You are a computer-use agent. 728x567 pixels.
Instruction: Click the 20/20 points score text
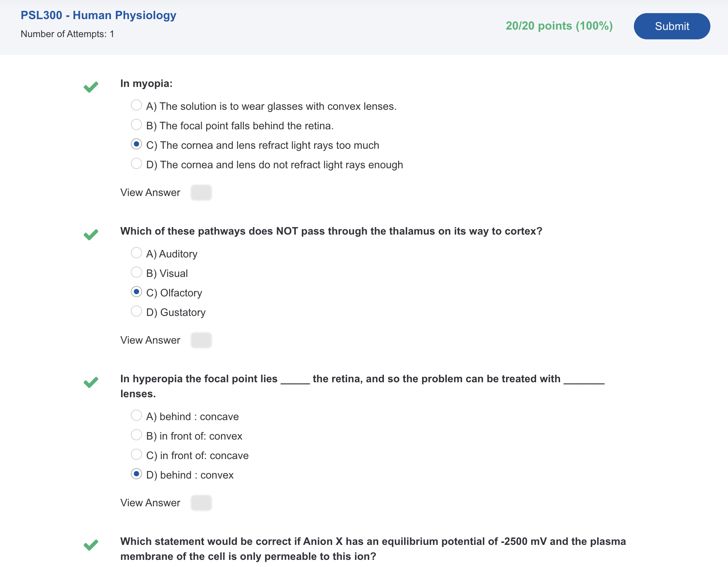pos(559,26)
